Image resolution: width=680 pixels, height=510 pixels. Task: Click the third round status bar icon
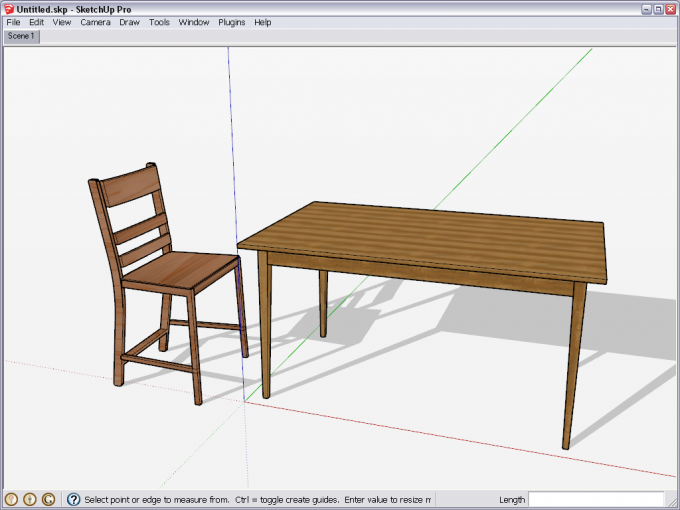(x=48, y=499)
